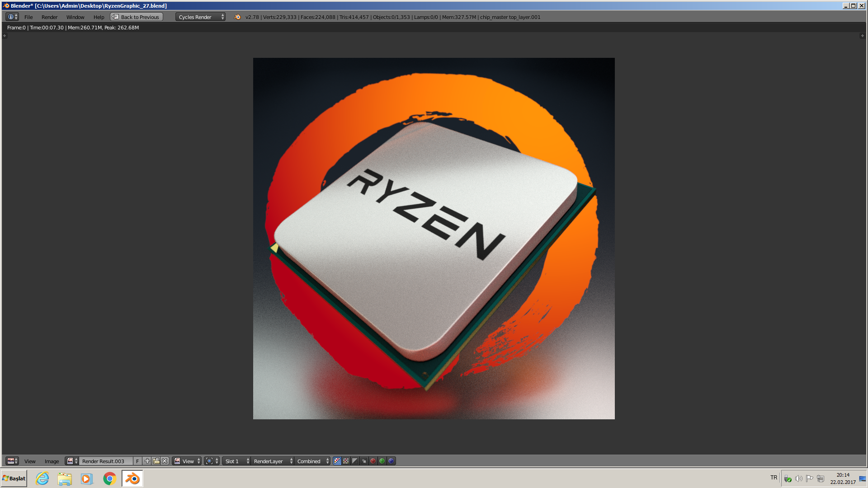Viewport: 868px width, 488px height.
Task: Open the media player taskbar icon
Action: (87, 479)
